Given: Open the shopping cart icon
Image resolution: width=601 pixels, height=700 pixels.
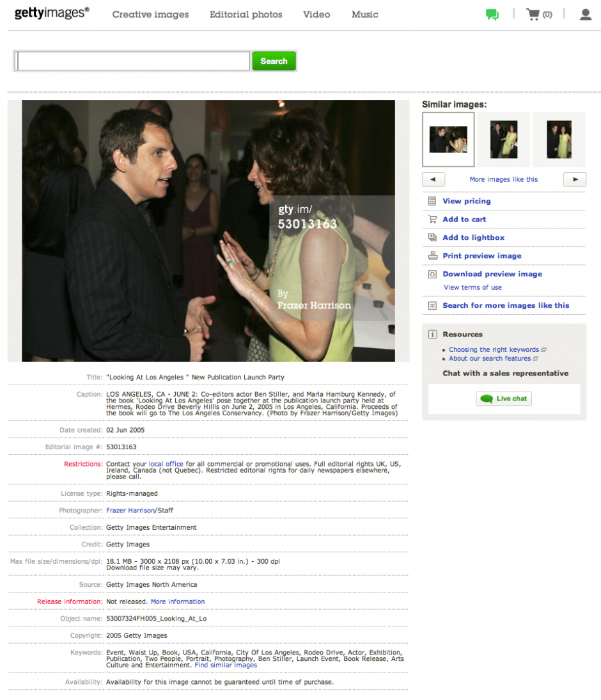Looking at the screenshot, I should (x=533, y=14).
